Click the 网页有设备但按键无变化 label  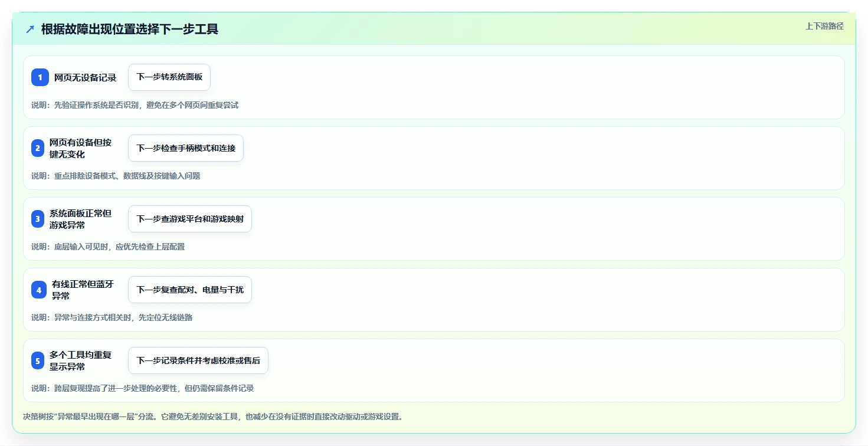(80, 148)
